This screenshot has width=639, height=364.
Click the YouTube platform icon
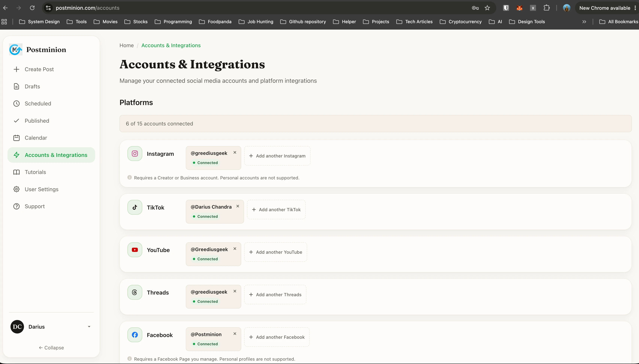pos(135,250)
